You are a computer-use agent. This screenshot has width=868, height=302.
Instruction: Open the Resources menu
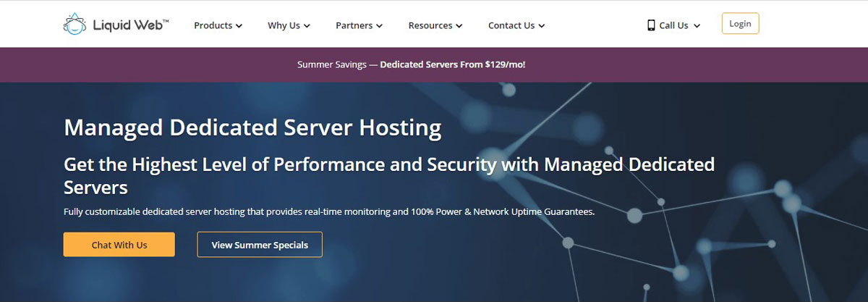pos(435,25)
